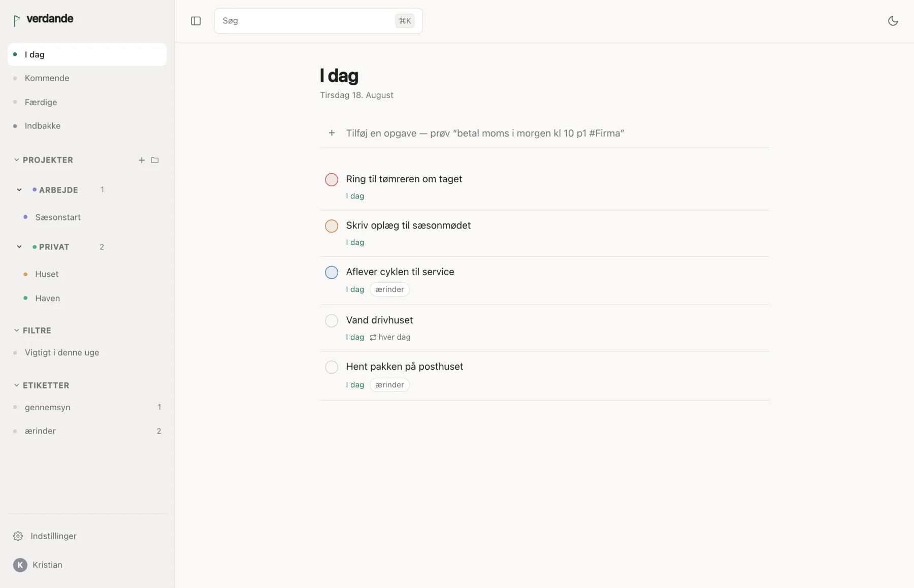Click the Indstillinger label
The height and width of the screenshot is (588, 914).
(53, 536)
